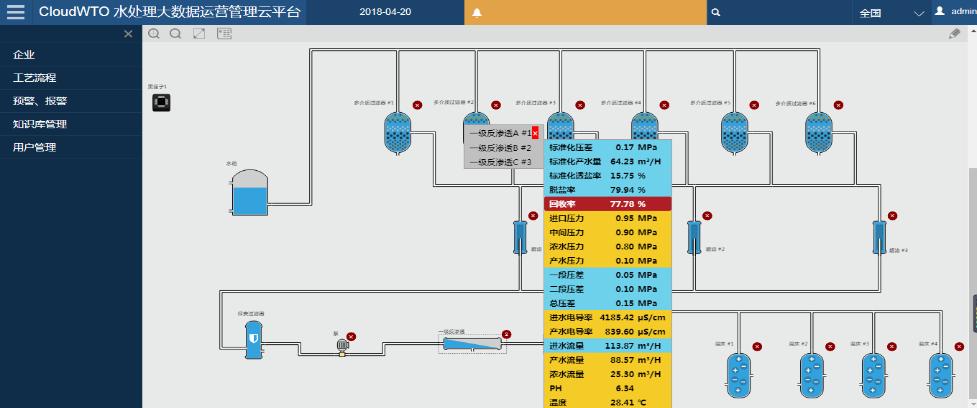
Task: Click the pencil edit icon
Action: (x=954, y=34)
